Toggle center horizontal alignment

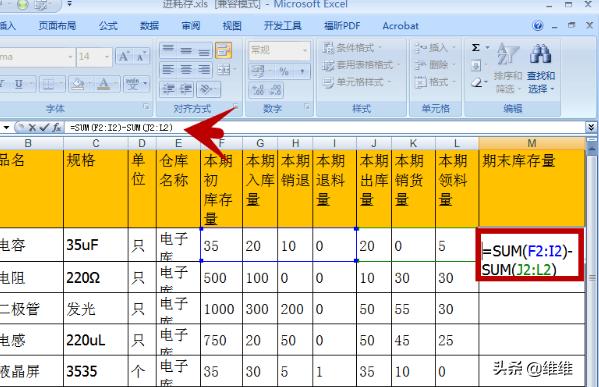(x=186, y=70)
